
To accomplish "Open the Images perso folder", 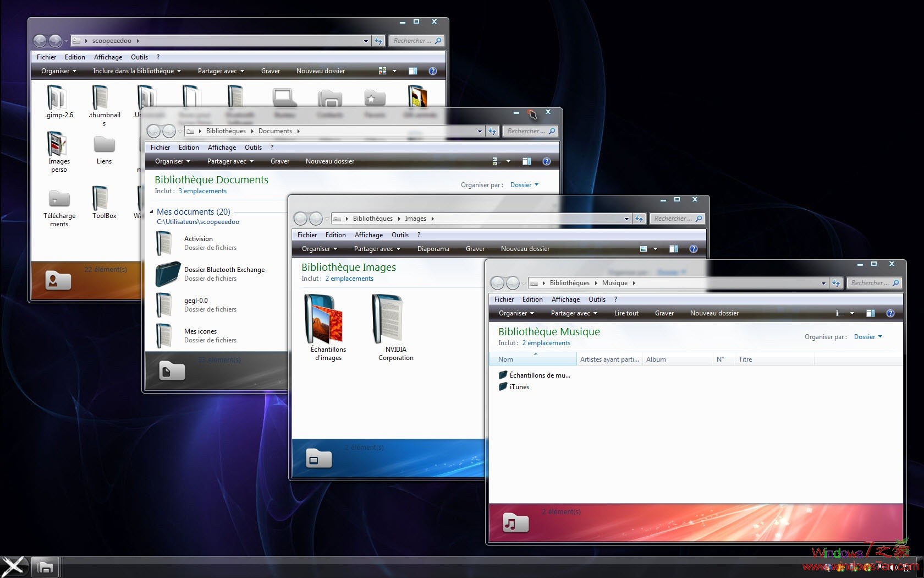I will pyautogui.click(x=59, y=146).
